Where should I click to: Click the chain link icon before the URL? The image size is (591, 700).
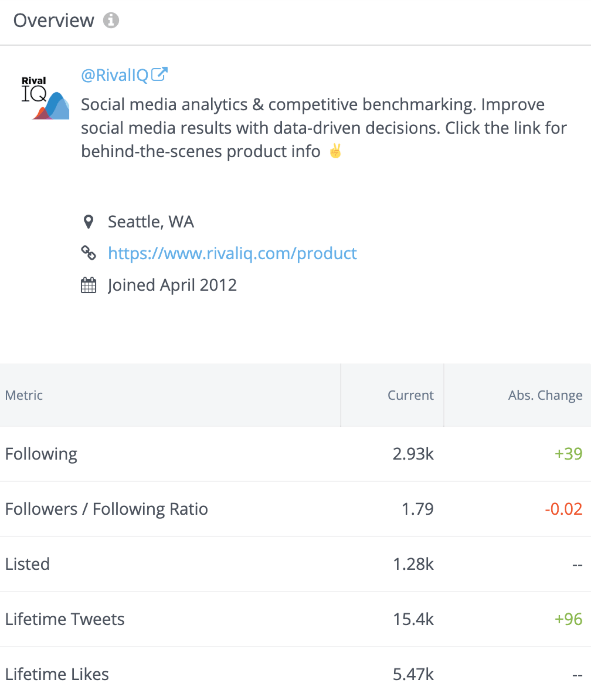tap(89, 253)
